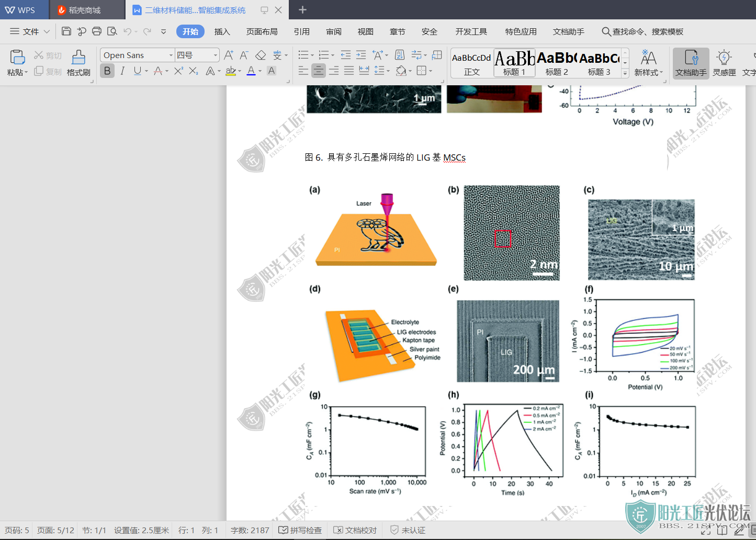This screenshot has width=756, height=540.
Task: Click the paragraph shading paint bucket
Action: pyautogui.click(x=401, y=71)
